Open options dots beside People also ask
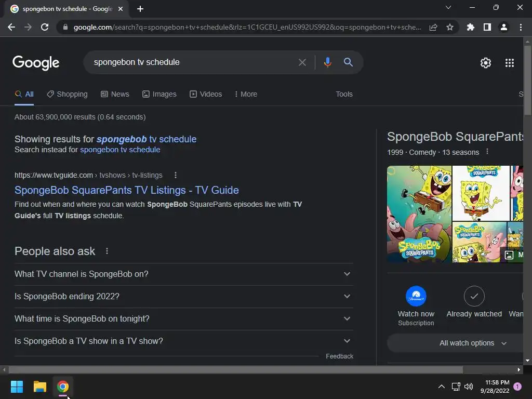This screenshot has height=399, width=532. [107, 251]
